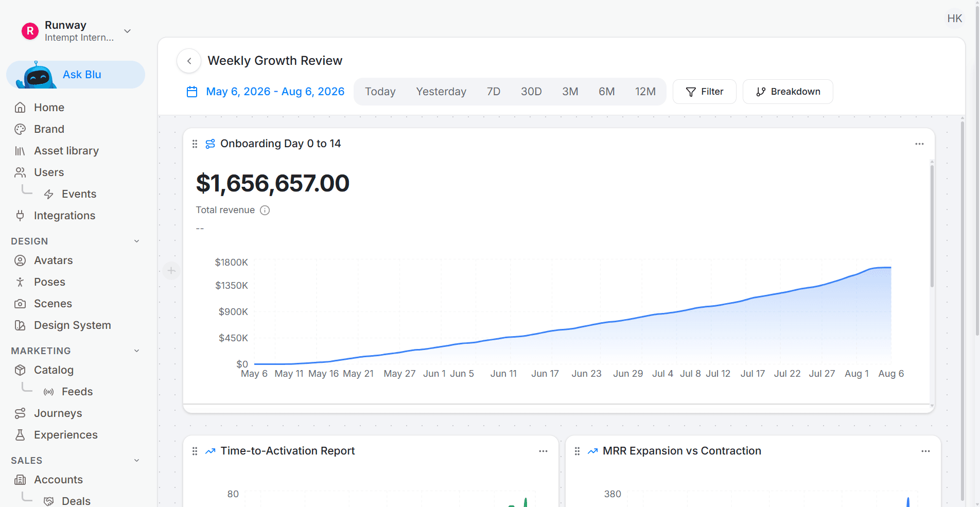
Task: Collapse the MARKETING section
Action: (137, 351)
